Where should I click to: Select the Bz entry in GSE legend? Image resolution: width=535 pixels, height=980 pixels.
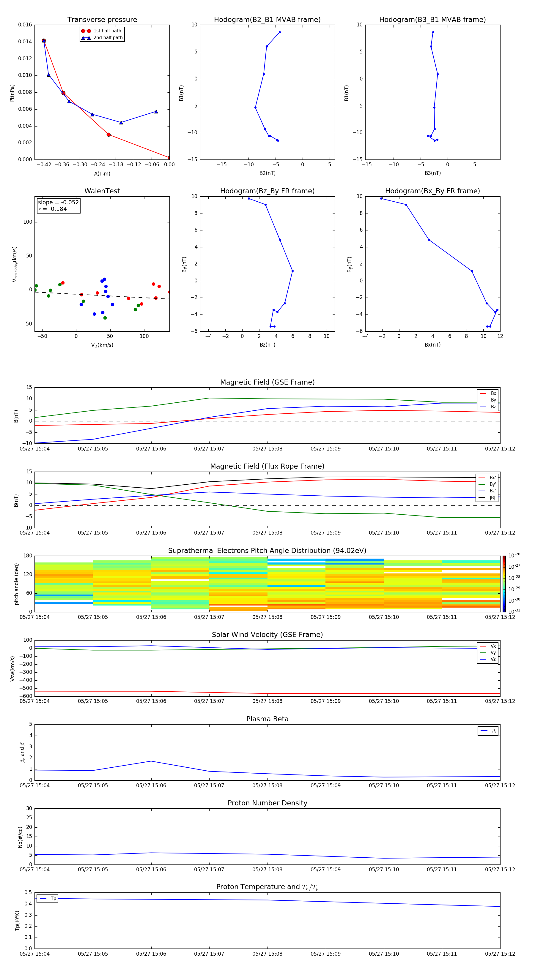488,407
